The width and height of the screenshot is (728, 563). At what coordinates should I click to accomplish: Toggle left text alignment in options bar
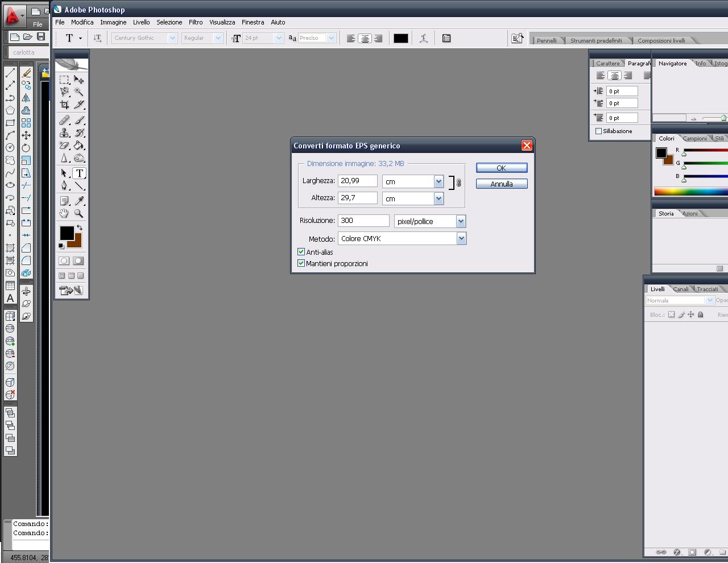[x=351, y=38]
